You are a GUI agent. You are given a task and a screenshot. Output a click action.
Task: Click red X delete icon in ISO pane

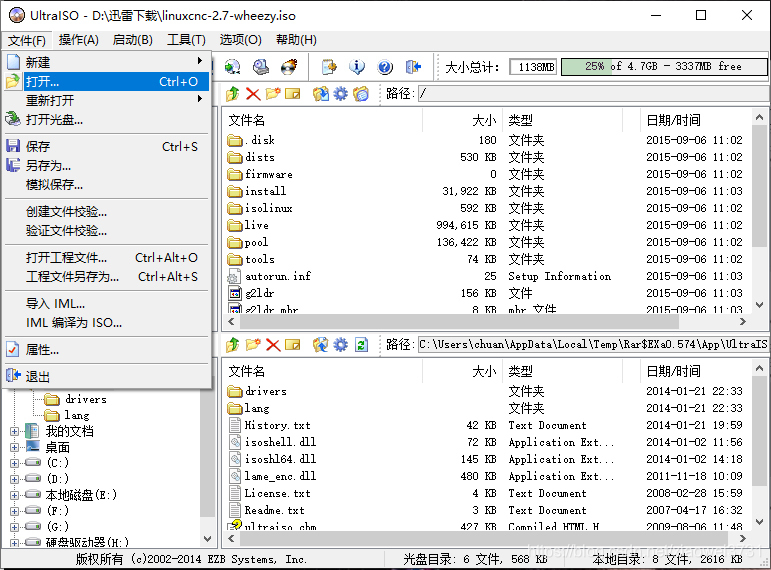click(x=253, y=93)
